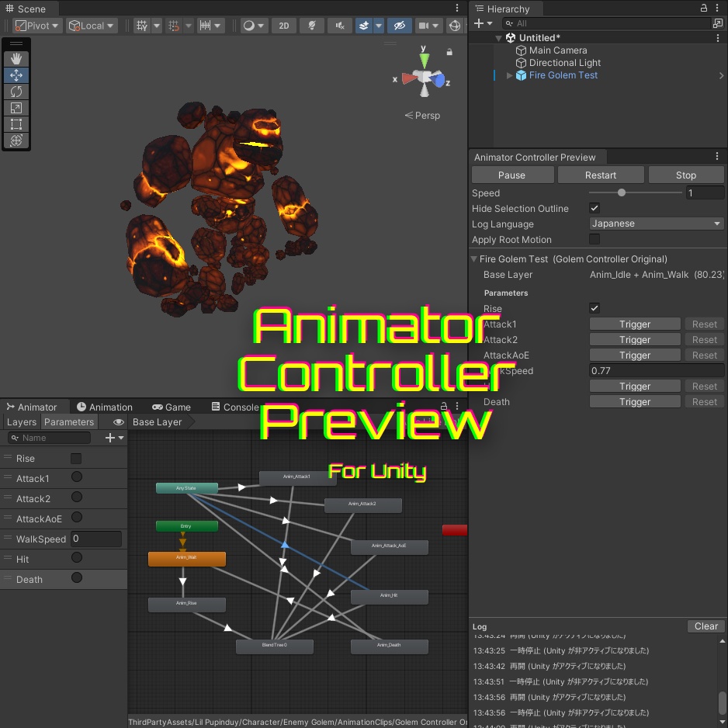Image resolution: width=728 pixels, height=728 pixels.
Task: Lock the Hierarchy panel
Action: [704, 8]
